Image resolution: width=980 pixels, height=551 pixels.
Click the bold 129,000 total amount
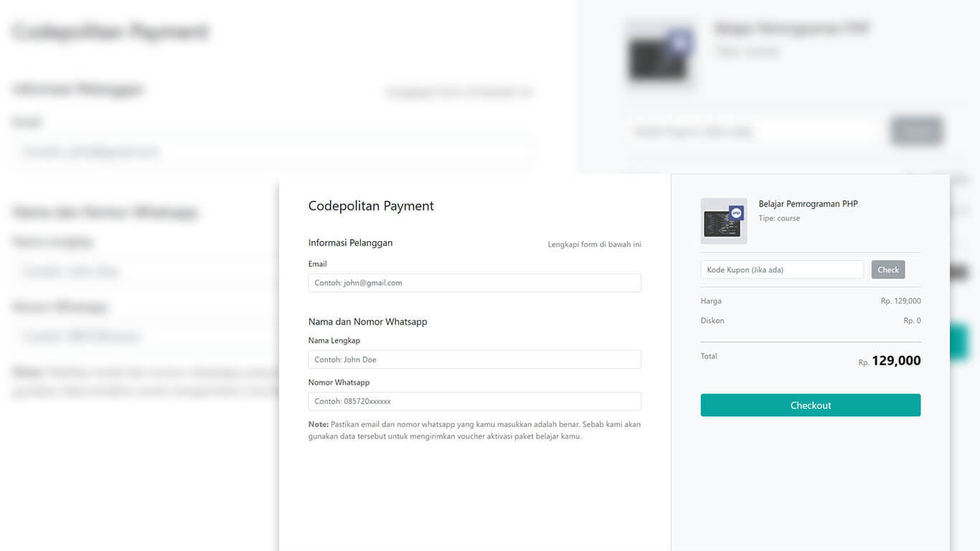point(896,361)
